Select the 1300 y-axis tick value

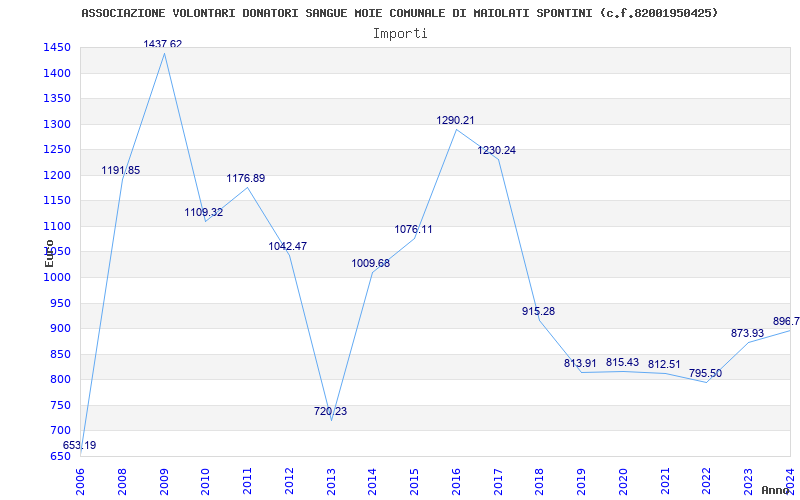point(57,124)
